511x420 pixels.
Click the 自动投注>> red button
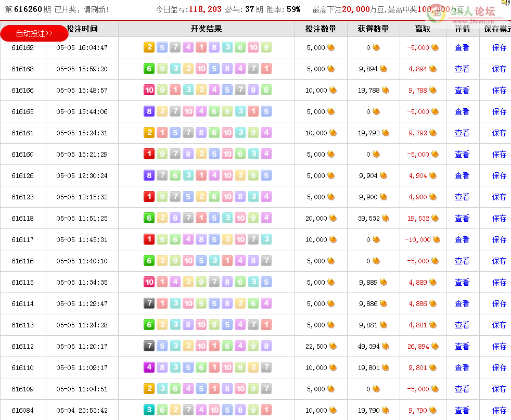34,33
